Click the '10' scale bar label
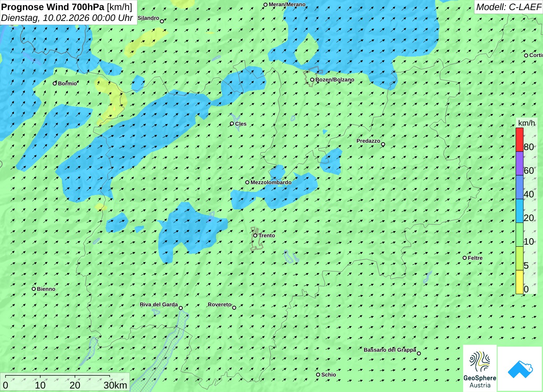 click(40, 385)
